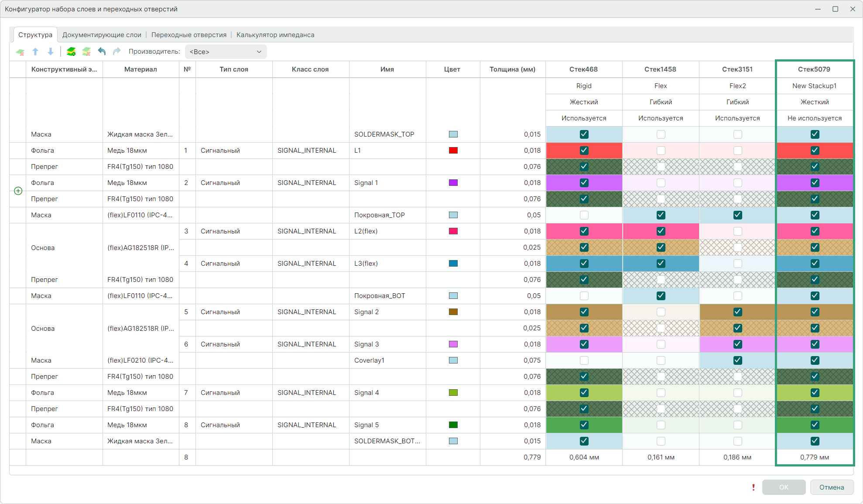Open the Производитель dropdown
This screenshot has width=863, height=504.
point(226,52)
